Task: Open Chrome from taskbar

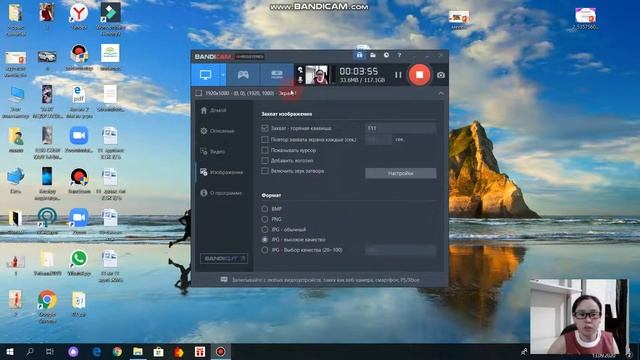Action: pyautogui.click(x=117, y=351)
